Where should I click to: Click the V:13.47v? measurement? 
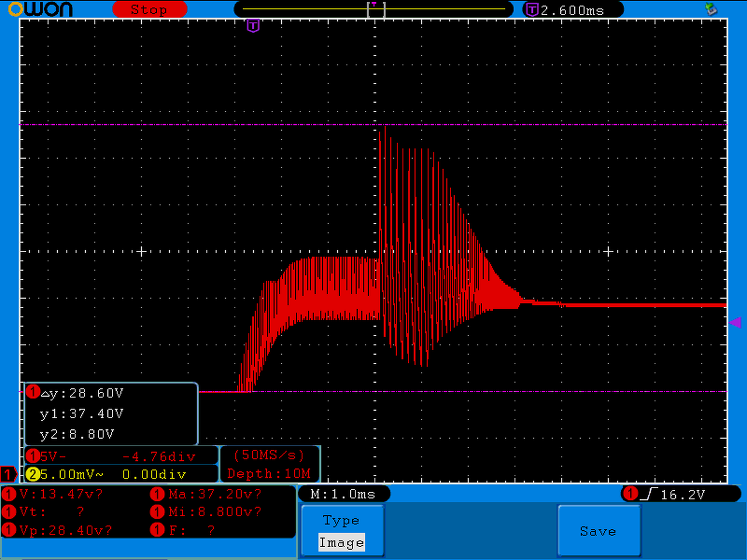coord(61,494)
